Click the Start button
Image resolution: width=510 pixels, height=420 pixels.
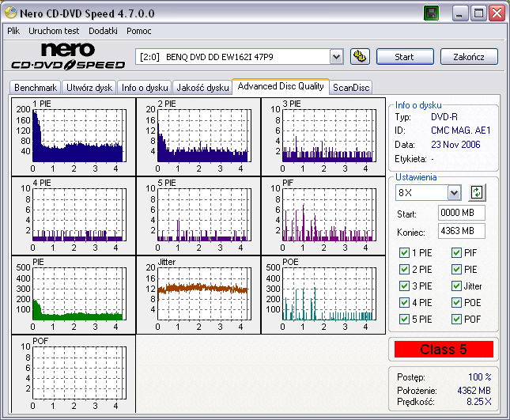click(x=405, y=57)
